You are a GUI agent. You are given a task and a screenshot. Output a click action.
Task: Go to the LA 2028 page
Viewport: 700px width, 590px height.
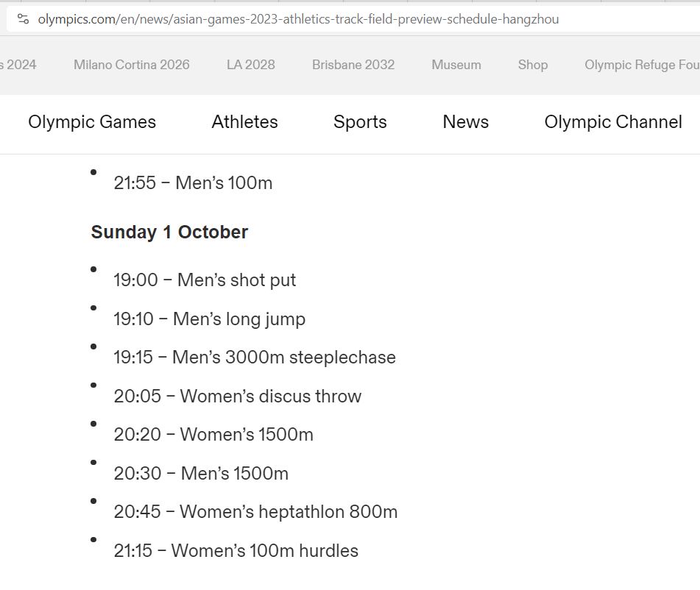pyautogui.click(x=251, y=65)
